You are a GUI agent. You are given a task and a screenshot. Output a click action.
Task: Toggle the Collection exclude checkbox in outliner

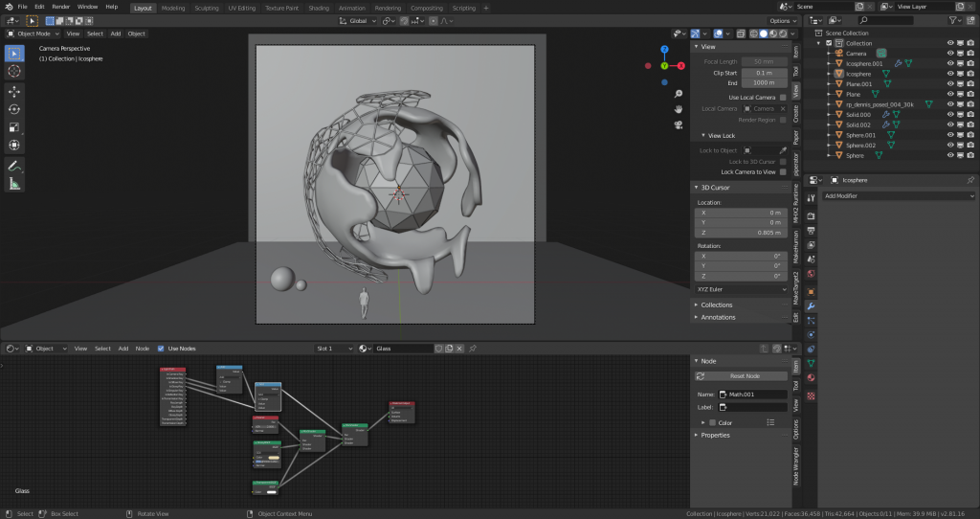tap(829, 43)
